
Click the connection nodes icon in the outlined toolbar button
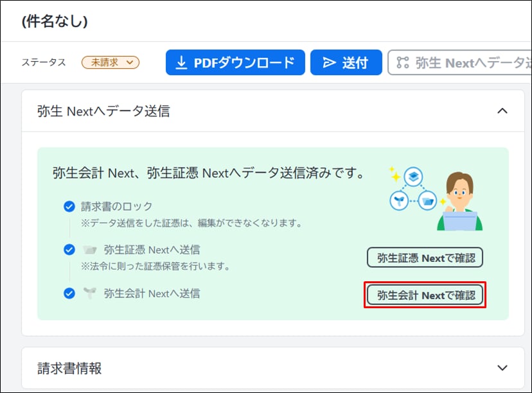point(403,62)
